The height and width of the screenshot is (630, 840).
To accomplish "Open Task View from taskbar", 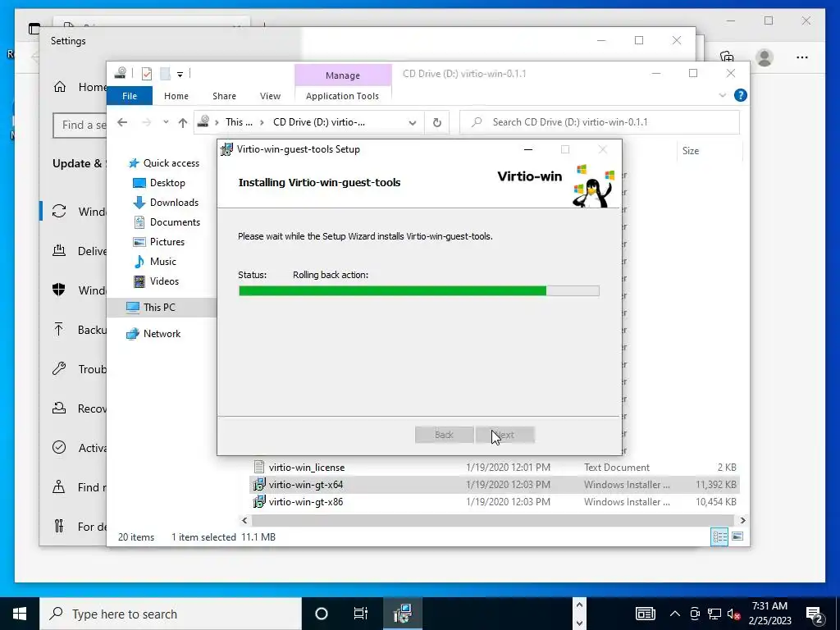I will 361,614.
